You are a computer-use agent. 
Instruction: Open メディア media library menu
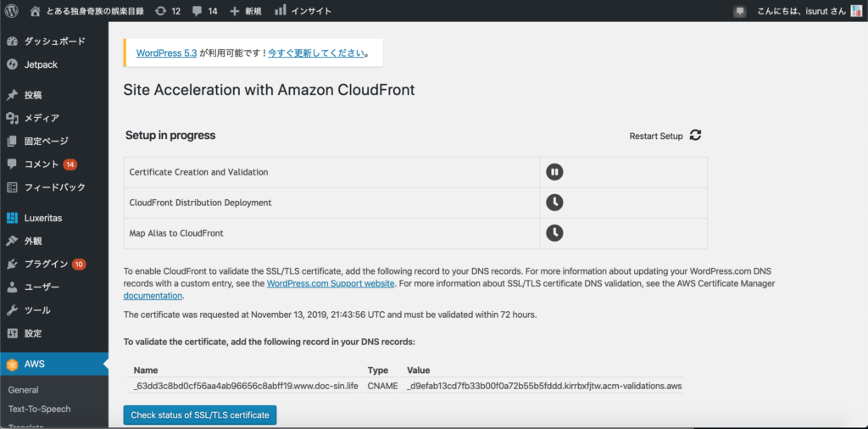pyautogui.click(x=54, y=118)
